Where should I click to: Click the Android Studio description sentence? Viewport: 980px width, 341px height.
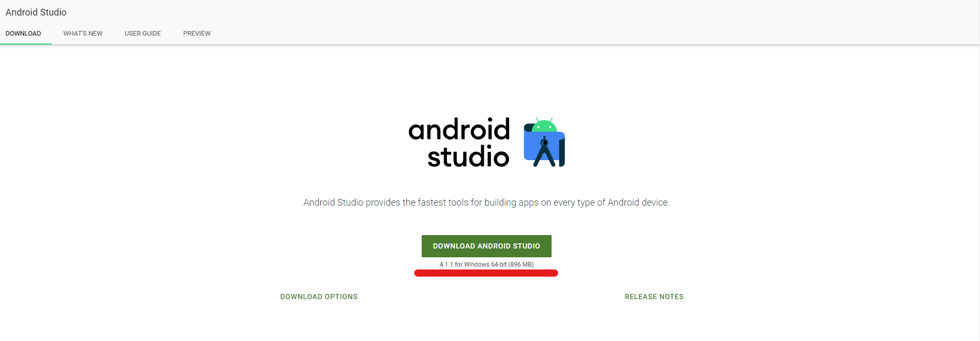pos(486,203)
